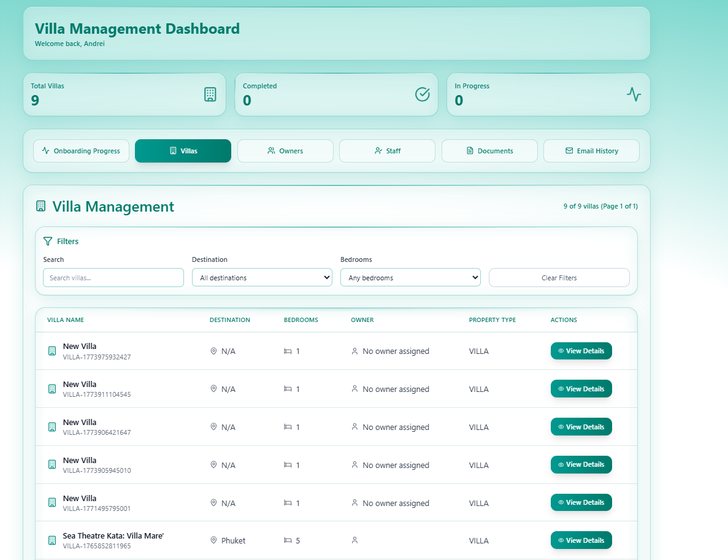This screenshot has width=728, height=560.
Task: Click the VILLA NAME column header
Action: coord(66,320)
